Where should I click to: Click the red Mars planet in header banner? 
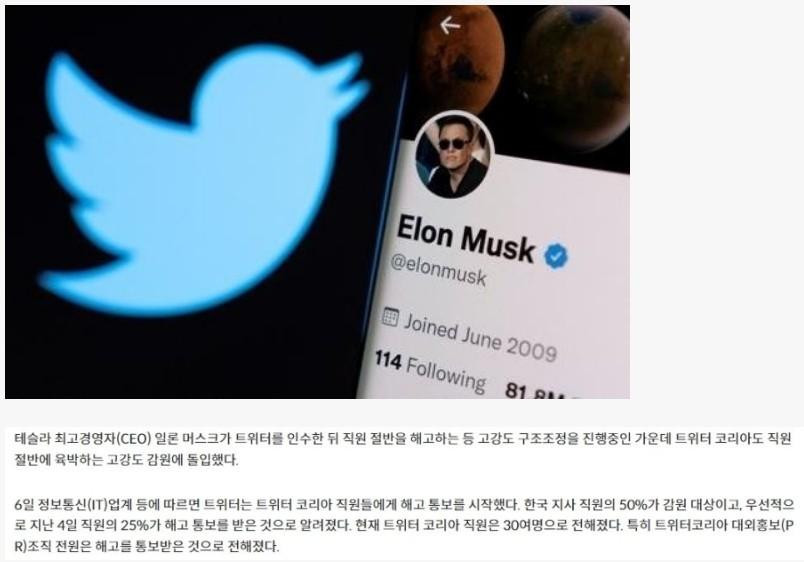point(460,57)
